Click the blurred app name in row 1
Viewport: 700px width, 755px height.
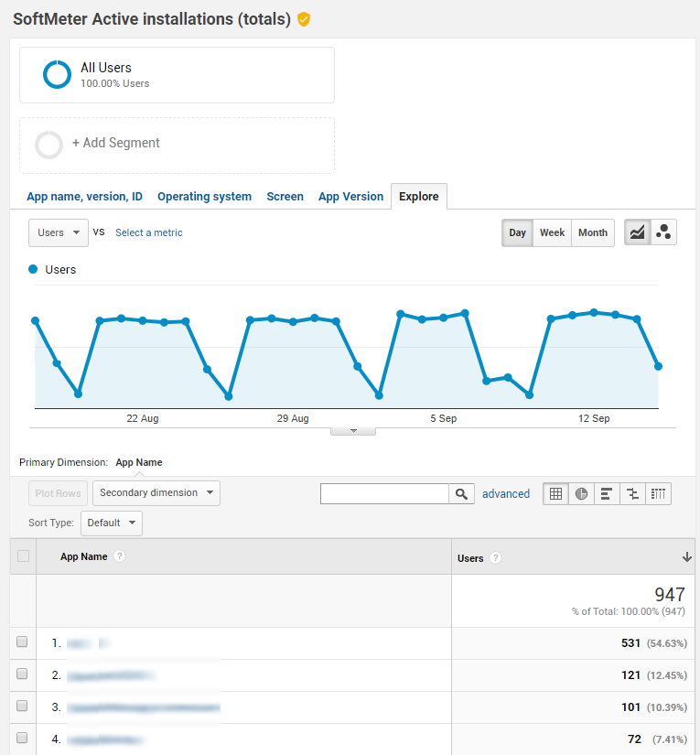pyautogui.click(x=88, y=643)
